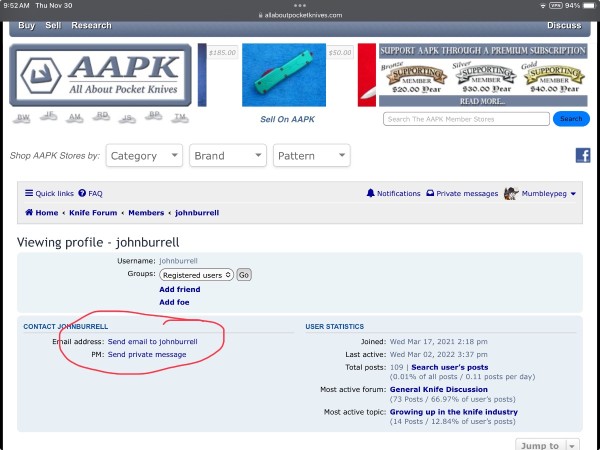Click the AAPK logo banner
Screen dimensions: 600x450
click(100, 75)
